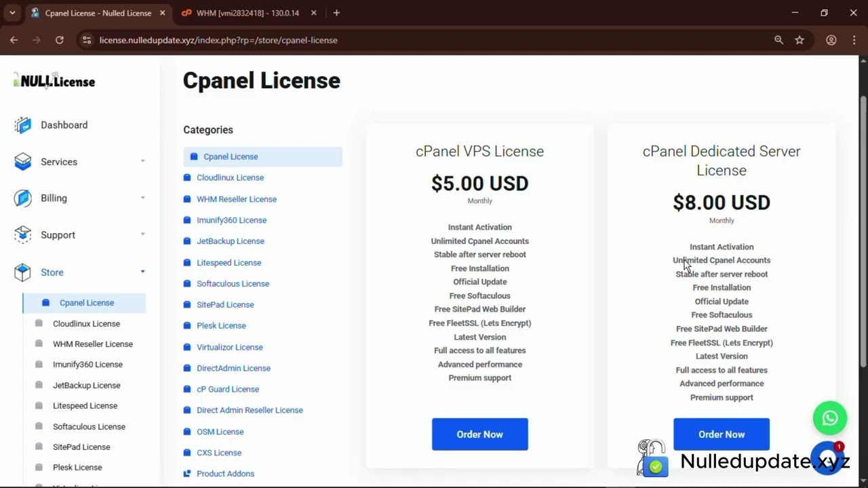The image size is (868, 488).
Task: Open OSM License category
Action: click(x=220, y=432)
